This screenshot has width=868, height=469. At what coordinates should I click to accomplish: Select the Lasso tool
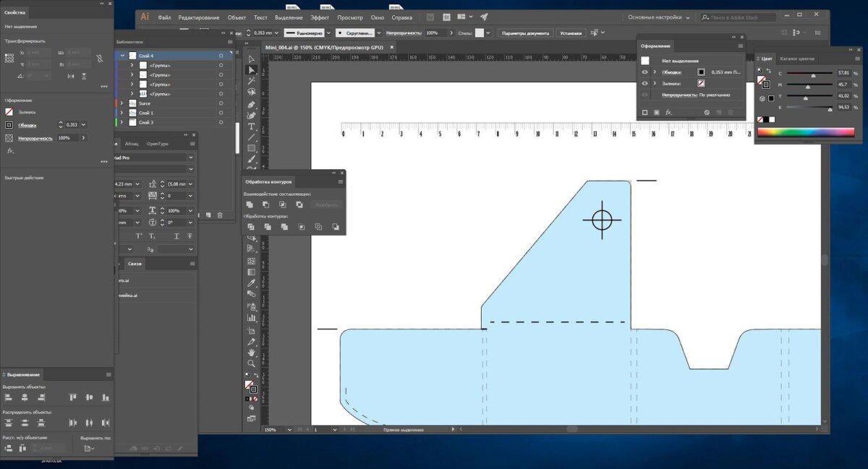coord(251,92)
